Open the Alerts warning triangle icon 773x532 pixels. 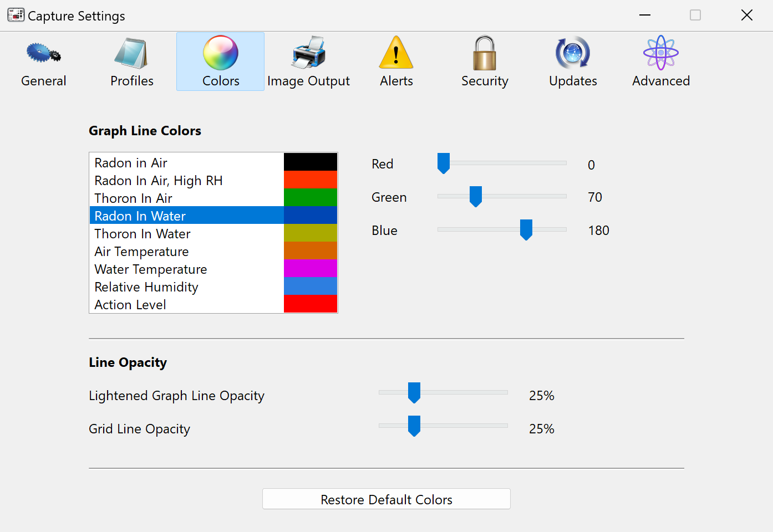point(396,54)
